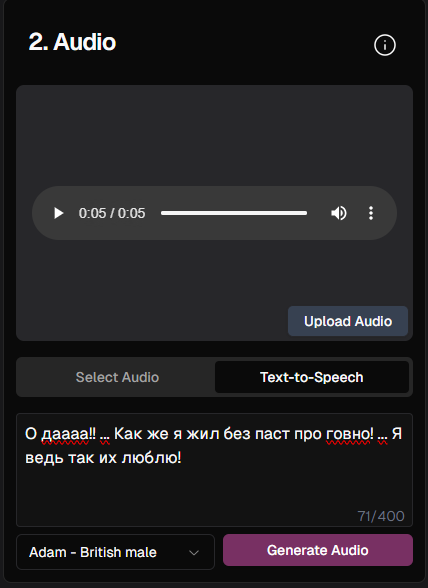Viewport: 428px width, 588px height.
Task: Click the 71/400 character counter
Action: pos(381,516)
